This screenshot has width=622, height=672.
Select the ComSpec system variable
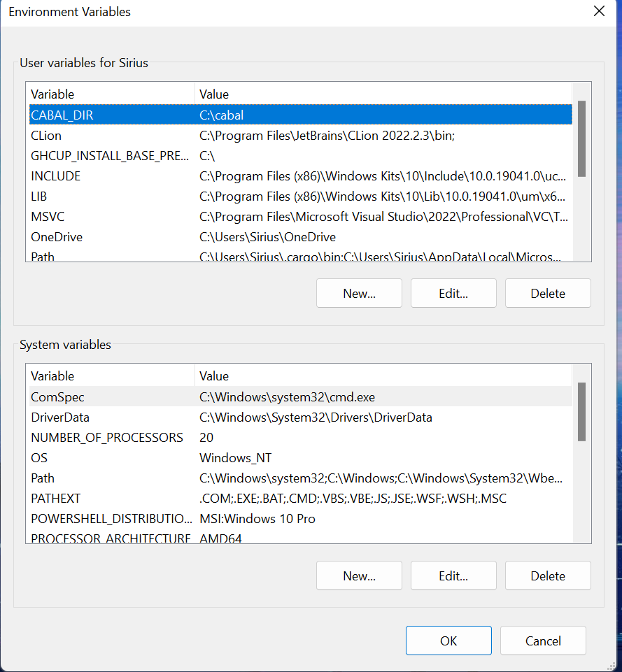105,396
